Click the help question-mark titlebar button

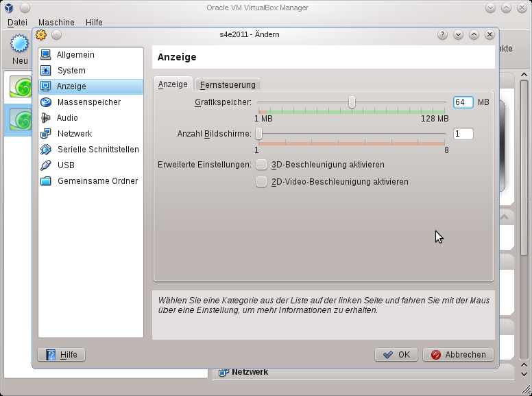442,34
